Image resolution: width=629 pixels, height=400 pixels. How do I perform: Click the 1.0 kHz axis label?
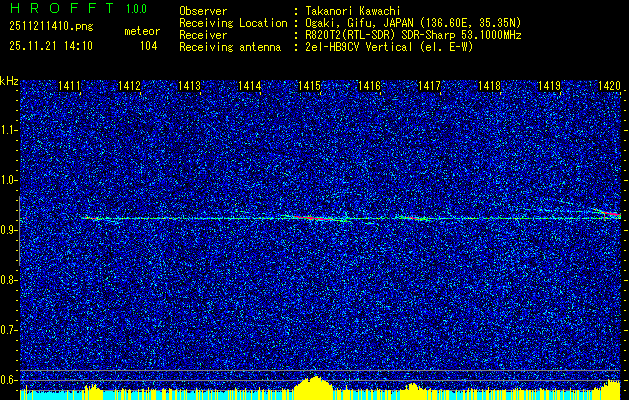coord(8,180)
